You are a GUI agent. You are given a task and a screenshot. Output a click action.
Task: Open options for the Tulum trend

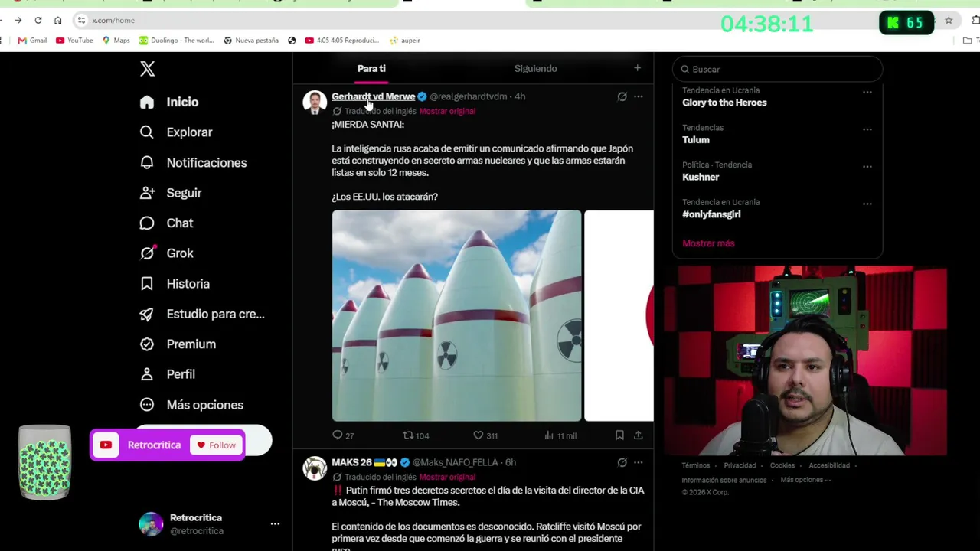click(867, 129)
